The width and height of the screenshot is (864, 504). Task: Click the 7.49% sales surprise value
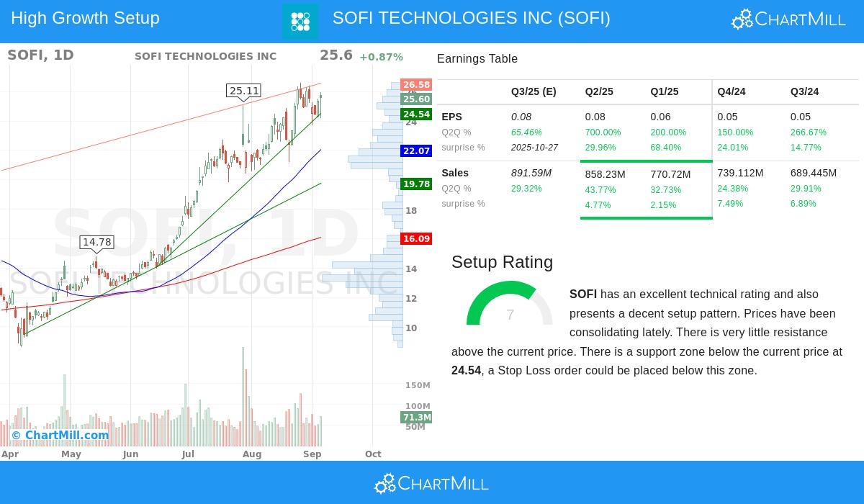coord(731,204)
